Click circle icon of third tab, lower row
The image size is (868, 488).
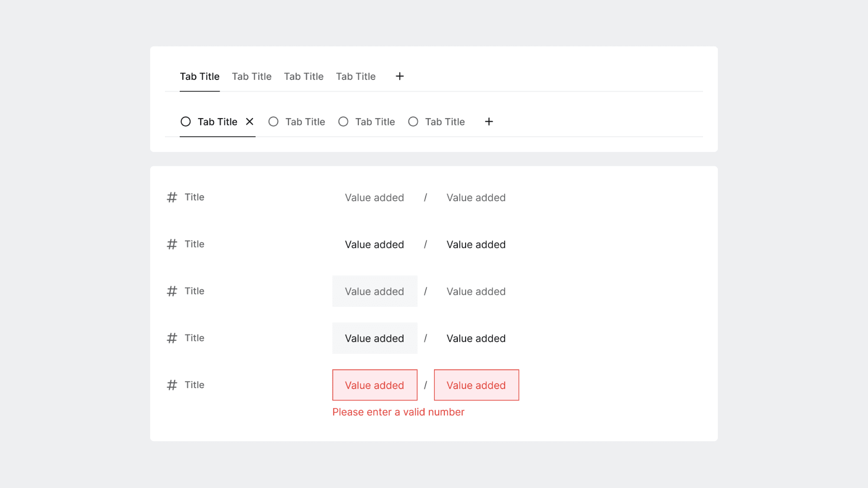point(343,122)
